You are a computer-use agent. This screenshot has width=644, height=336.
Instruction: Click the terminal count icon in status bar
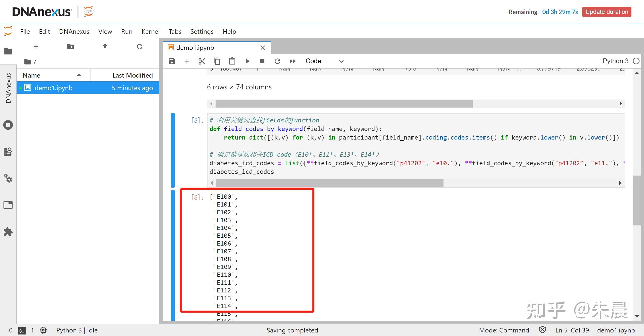point(22,330)
